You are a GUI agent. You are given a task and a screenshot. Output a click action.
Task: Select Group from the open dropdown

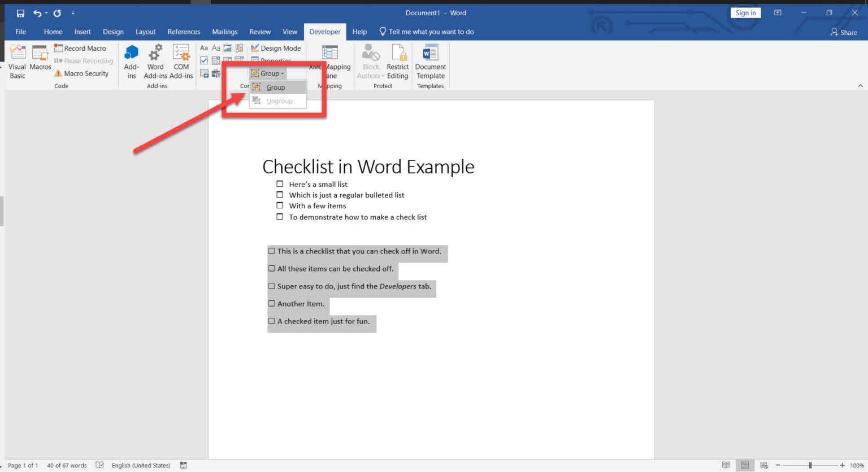[x=276, y=87]
